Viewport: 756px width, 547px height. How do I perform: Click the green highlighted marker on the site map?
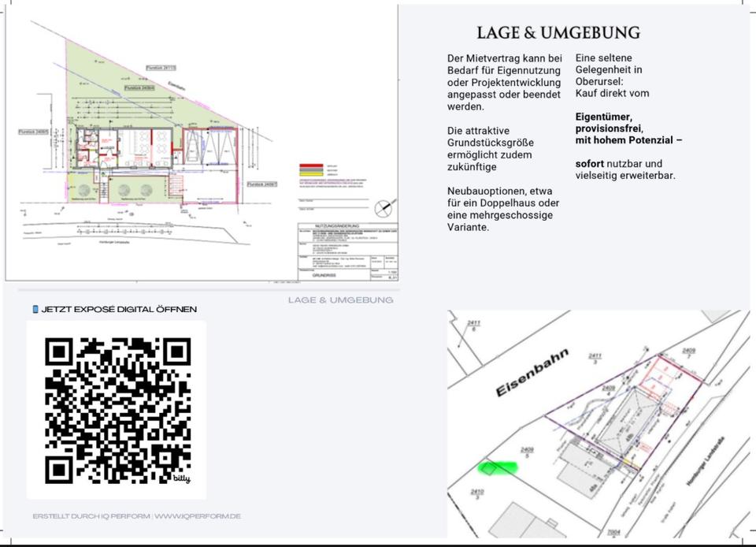pyautogui.click(x=497, y=467)
